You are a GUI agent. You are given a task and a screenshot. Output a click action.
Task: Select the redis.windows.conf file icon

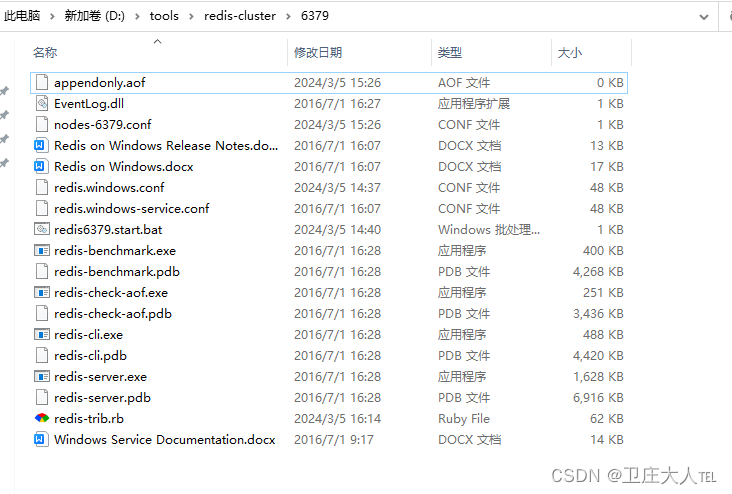click(42, 188)
